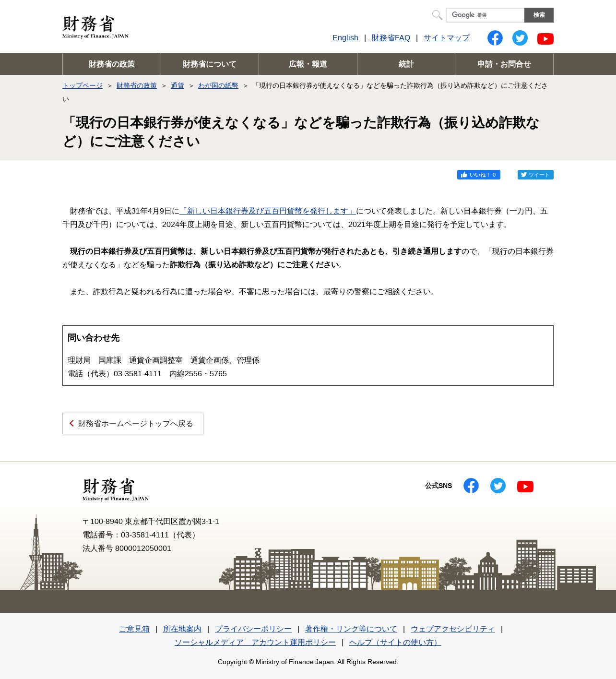The width and height of the screenshot is (616, 679).
Task: Open the プライバシーポリシー footer link
Action: pos(253,629)
